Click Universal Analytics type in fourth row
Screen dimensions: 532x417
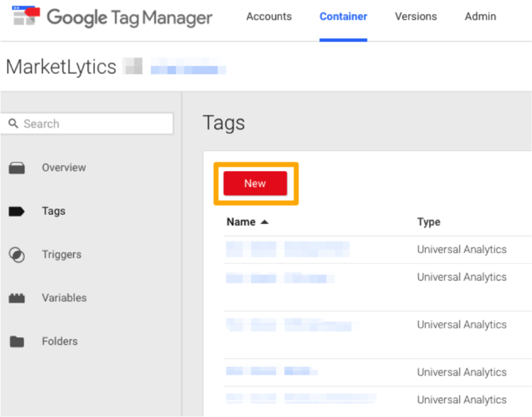coord(462,372)
